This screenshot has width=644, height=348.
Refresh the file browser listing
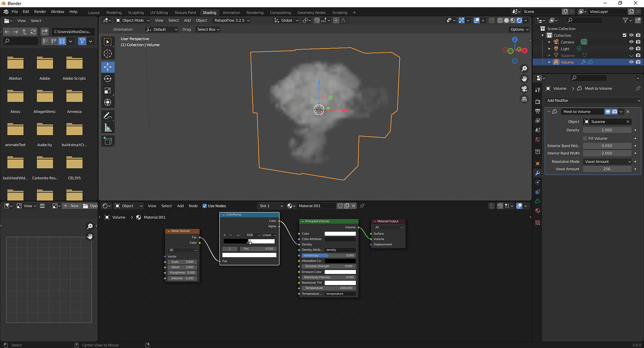point(33,32)
